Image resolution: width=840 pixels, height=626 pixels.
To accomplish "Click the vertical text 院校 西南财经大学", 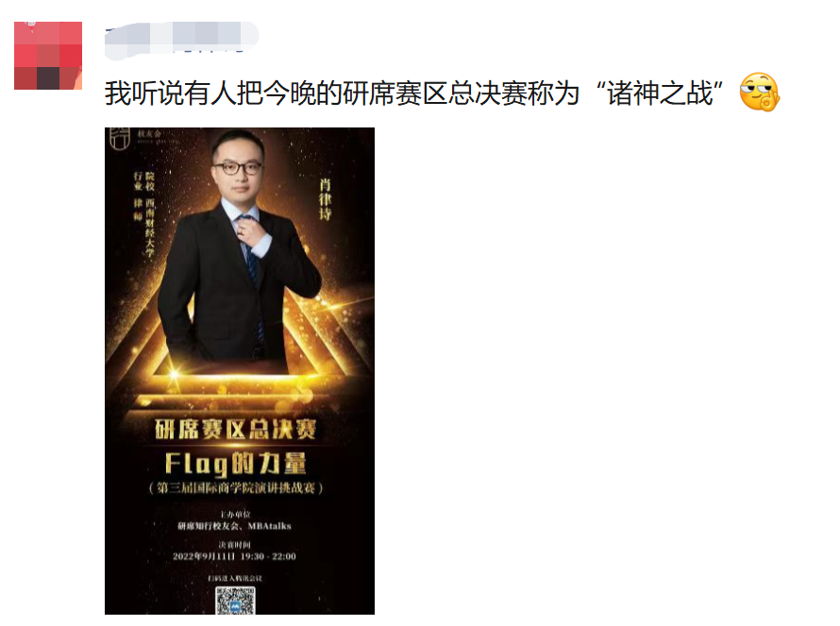I will pyautogui.click(x=150, y=214).
